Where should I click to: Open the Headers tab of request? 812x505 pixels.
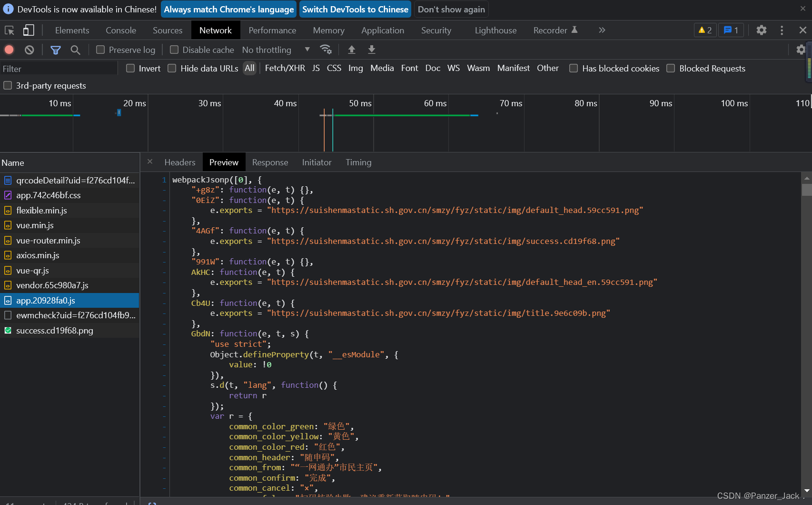pyautogui.click(x=180, y=162)
